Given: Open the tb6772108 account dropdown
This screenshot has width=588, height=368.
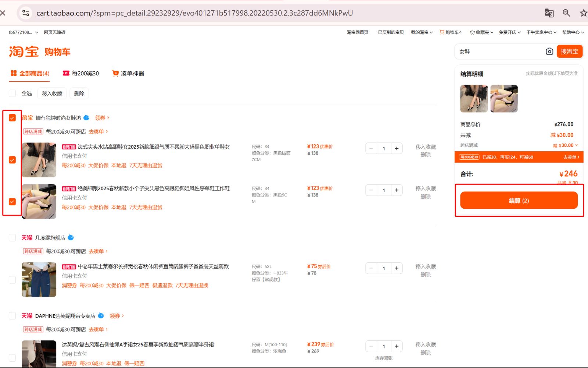Looking at the screenshot, I should point(24,32).
